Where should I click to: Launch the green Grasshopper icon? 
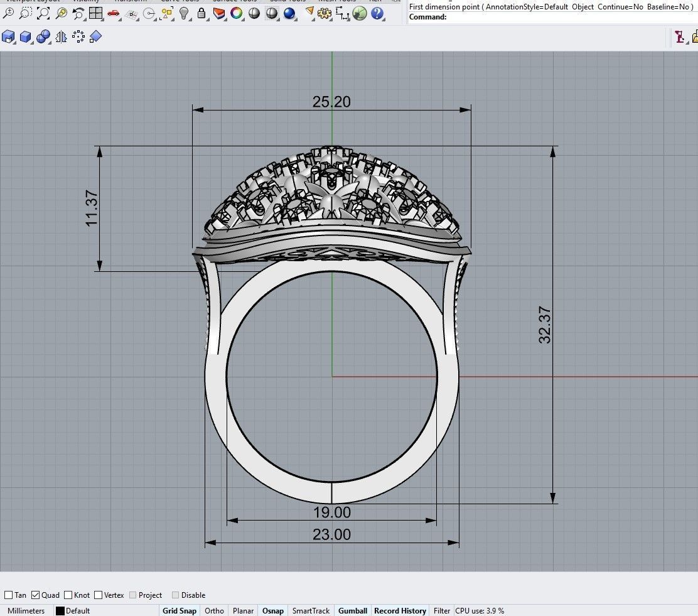[360, 13]
